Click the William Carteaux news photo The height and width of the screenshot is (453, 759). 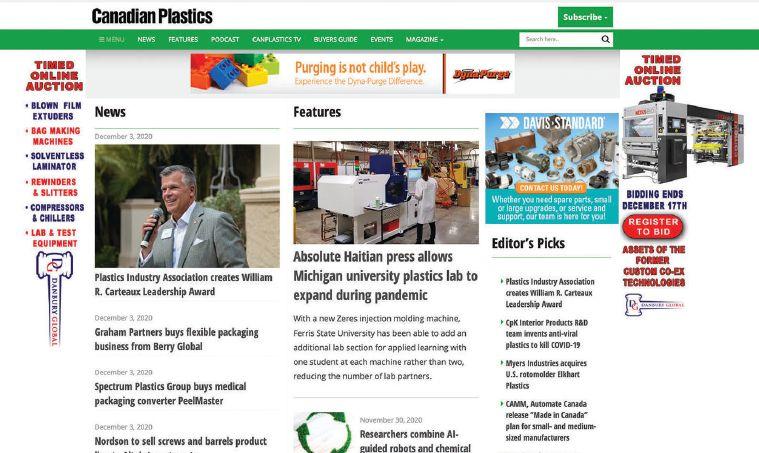click(x=187, y=206)
